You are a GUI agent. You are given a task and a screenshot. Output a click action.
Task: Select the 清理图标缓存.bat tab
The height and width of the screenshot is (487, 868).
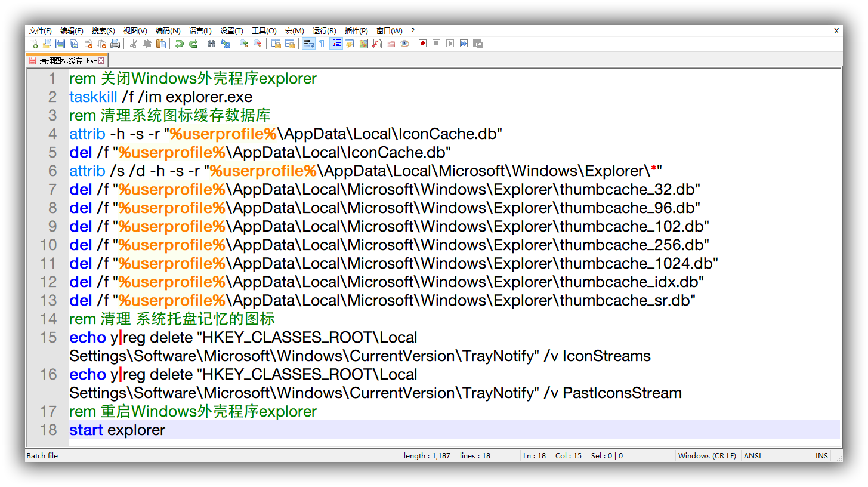coord(67,60)
